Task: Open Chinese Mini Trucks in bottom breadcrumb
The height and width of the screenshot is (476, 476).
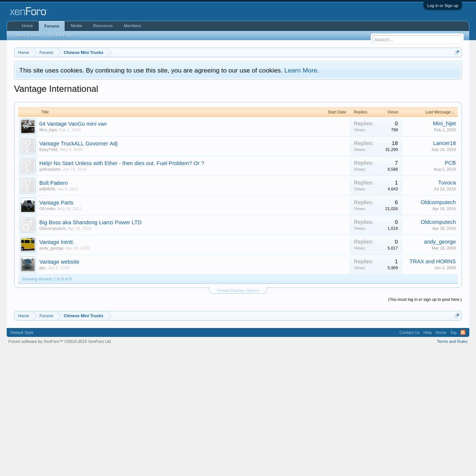Action: pyautogui.click(x=83, y=316)
